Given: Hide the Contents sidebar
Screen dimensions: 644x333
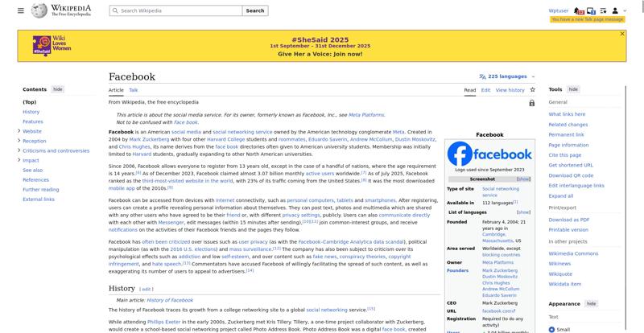Looking at the screenshot, I should click(58, 89).
